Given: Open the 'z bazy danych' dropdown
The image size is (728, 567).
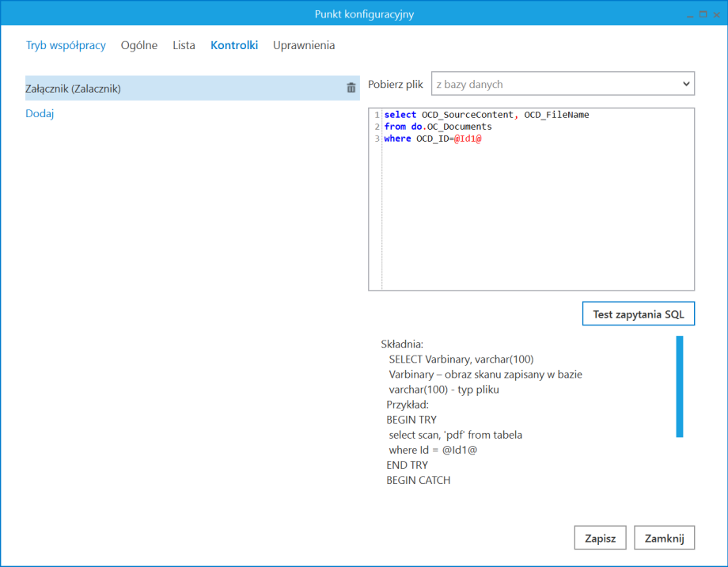Looking at the screenshot, I should coord(563,83).
